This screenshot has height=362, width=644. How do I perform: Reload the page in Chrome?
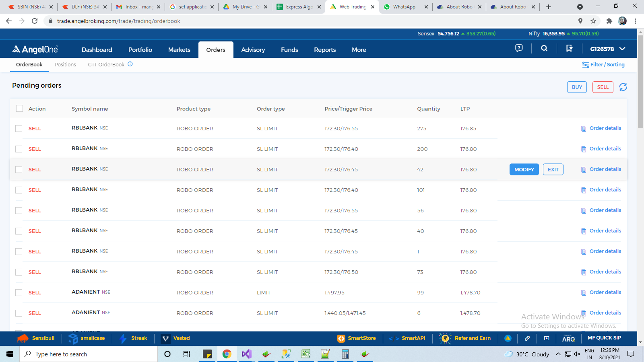pyautogui.click(x=35, y=21)
